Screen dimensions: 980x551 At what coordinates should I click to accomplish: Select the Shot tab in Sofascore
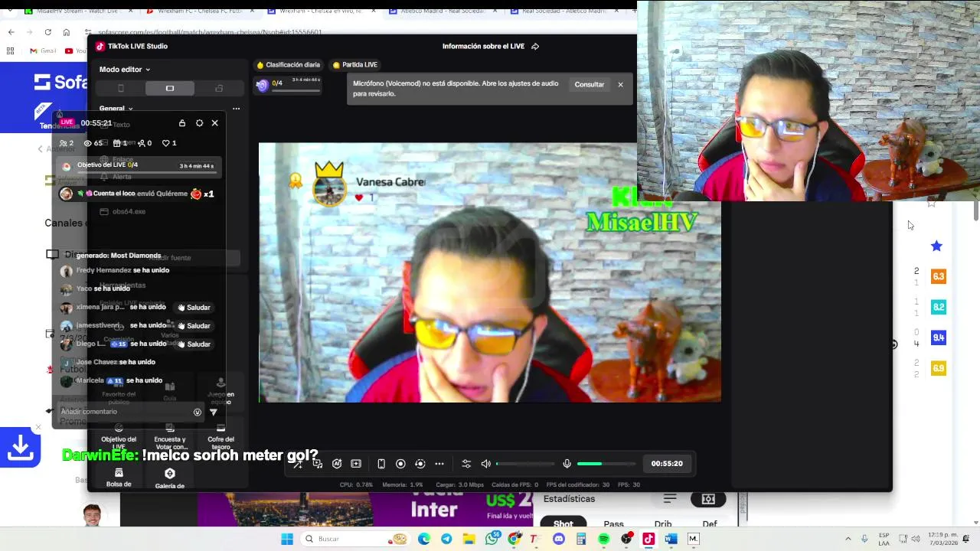[x=563, y=524]
